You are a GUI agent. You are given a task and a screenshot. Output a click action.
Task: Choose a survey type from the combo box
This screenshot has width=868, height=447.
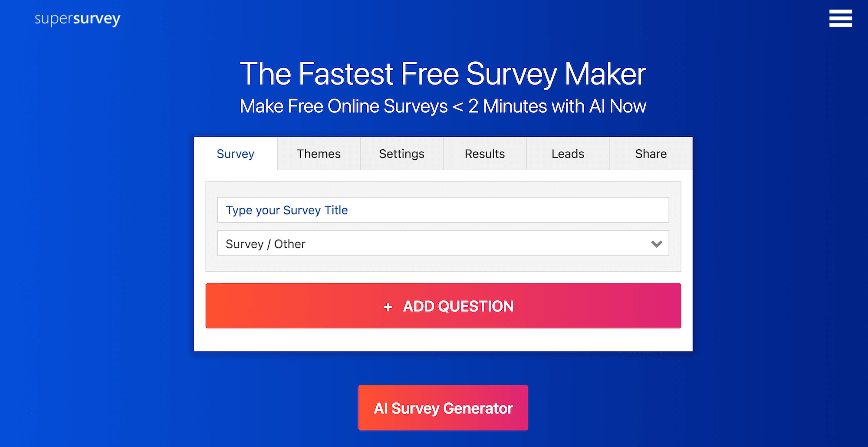(x=443, y=244)
